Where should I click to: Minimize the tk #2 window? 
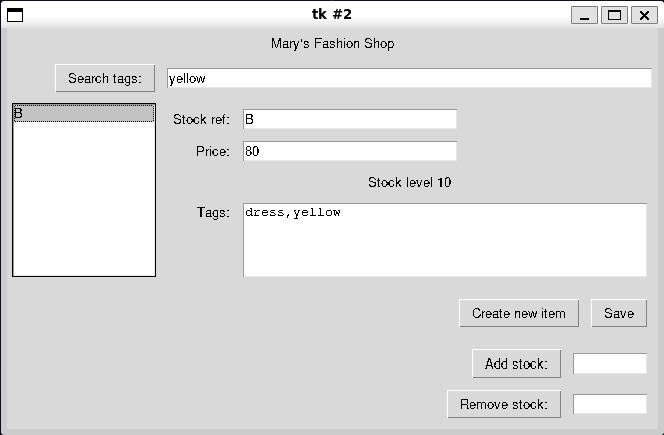point(585,14)
